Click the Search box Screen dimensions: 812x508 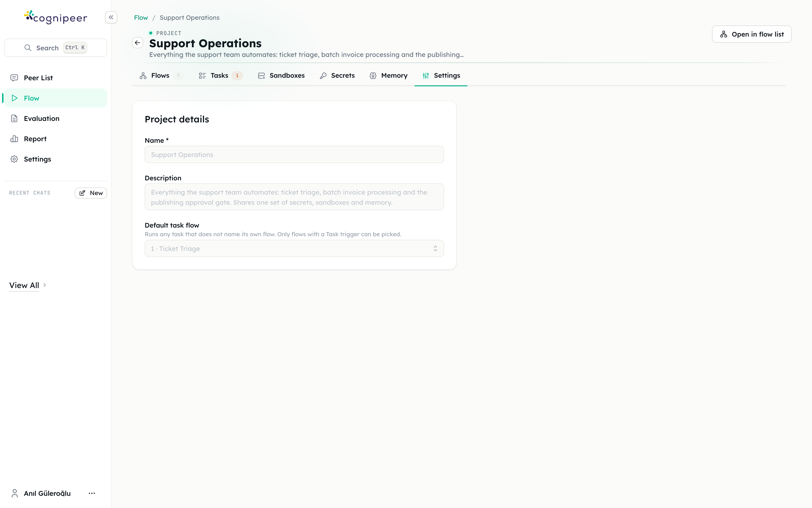pos(56,48)
